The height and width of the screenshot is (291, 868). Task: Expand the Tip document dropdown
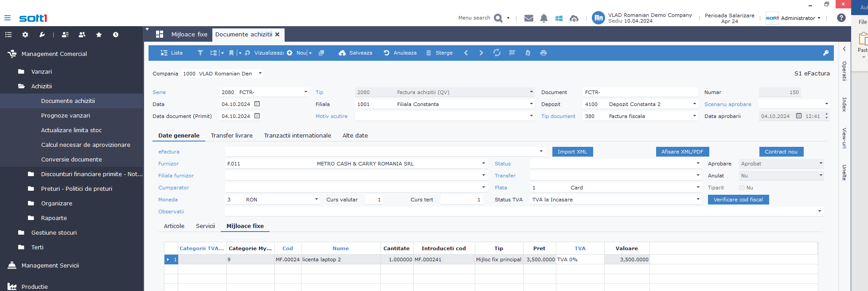pyautogui.click(x=695, y=116)
